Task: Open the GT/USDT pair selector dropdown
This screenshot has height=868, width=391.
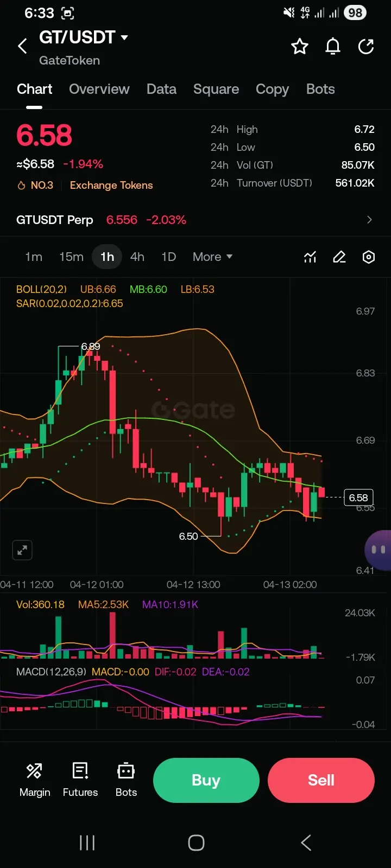Action: pyautogui.click(x=84, y=37)
